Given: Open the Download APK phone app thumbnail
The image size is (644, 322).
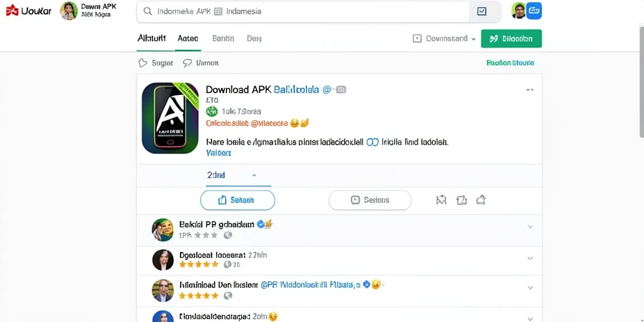Looking at the screenshot, I should (170, 118).
